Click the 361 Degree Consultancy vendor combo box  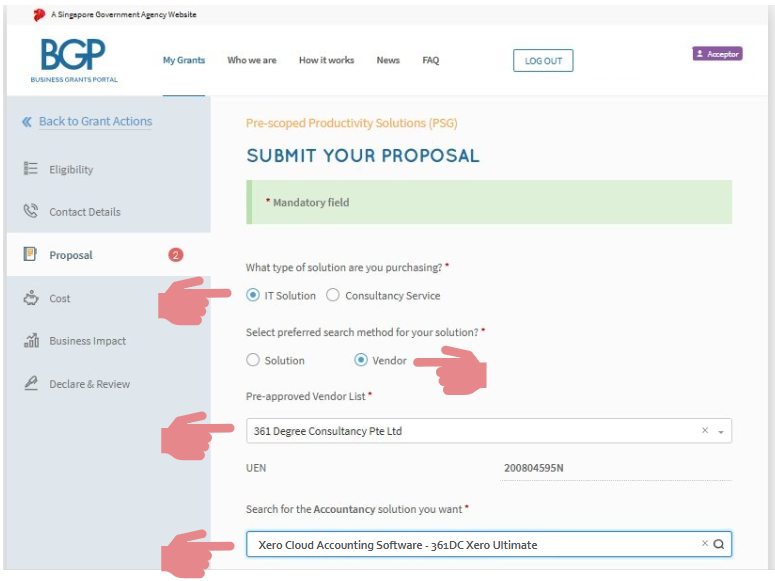coord(488,431)
